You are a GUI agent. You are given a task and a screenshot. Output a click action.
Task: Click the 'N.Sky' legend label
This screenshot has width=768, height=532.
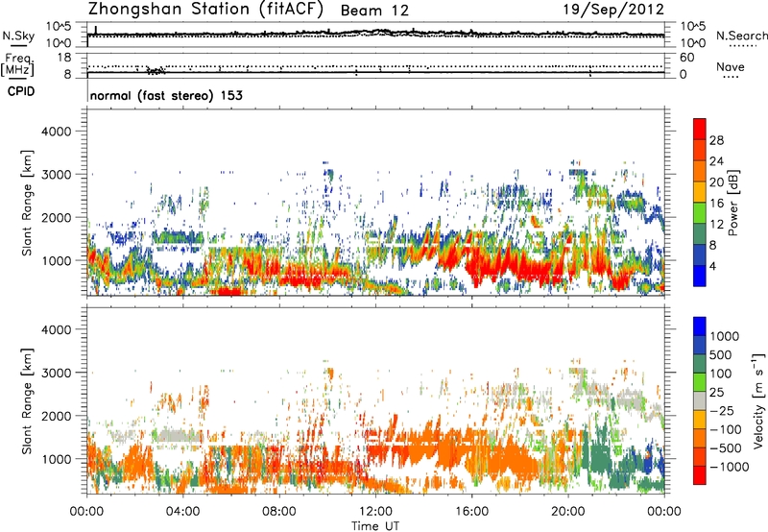[x=18, y=36]
